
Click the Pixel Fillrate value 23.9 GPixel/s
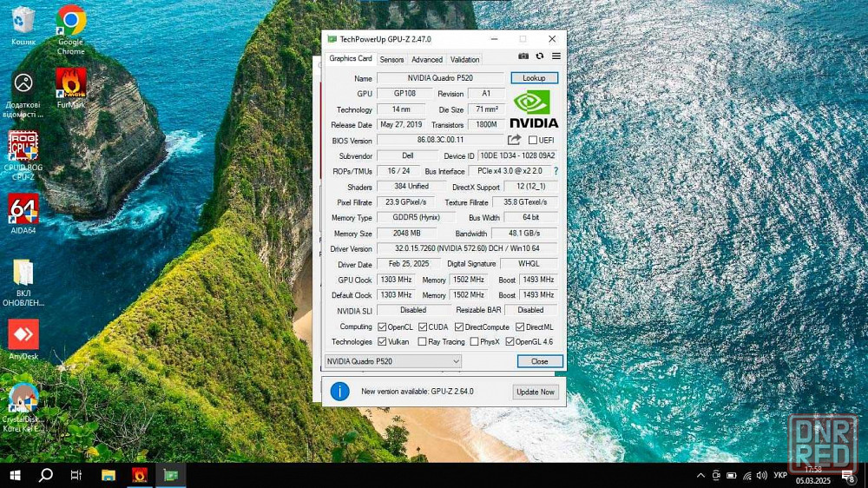click(405, 202)
